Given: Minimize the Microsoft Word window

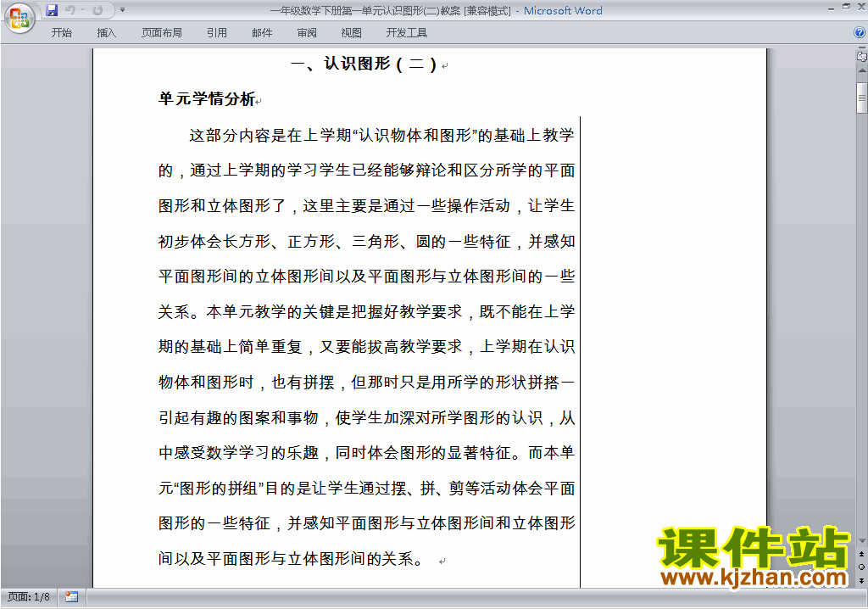Looking at the screenshot, I should 831,8.
